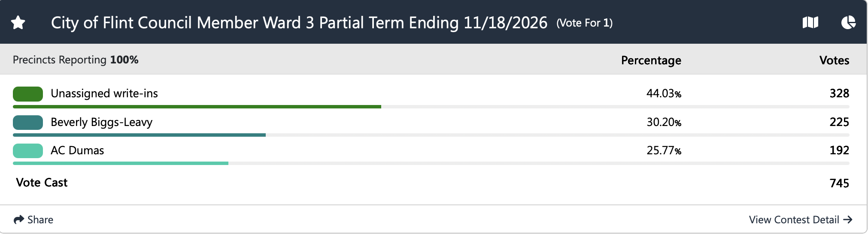Viewport: 868px width, 234px height.
Task: Click the Share arrow icon
Action: [x=18, y=220]
